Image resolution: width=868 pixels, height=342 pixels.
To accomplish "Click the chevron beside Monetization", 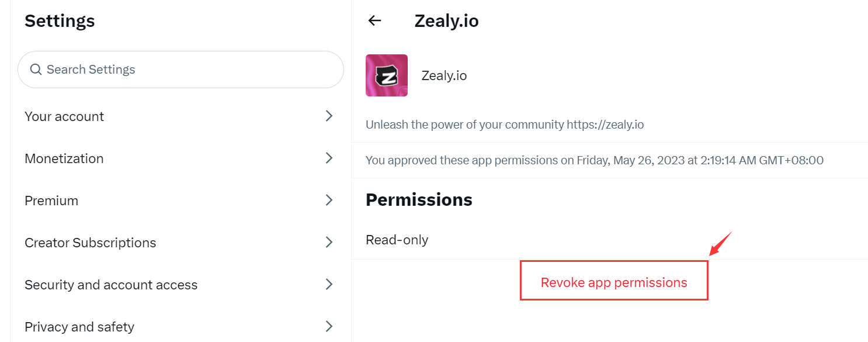I will coord(329,158).
